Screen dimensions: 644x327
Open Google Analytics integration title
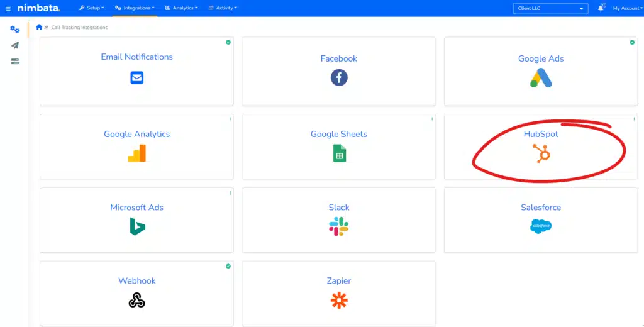click(x=136, y=134)
